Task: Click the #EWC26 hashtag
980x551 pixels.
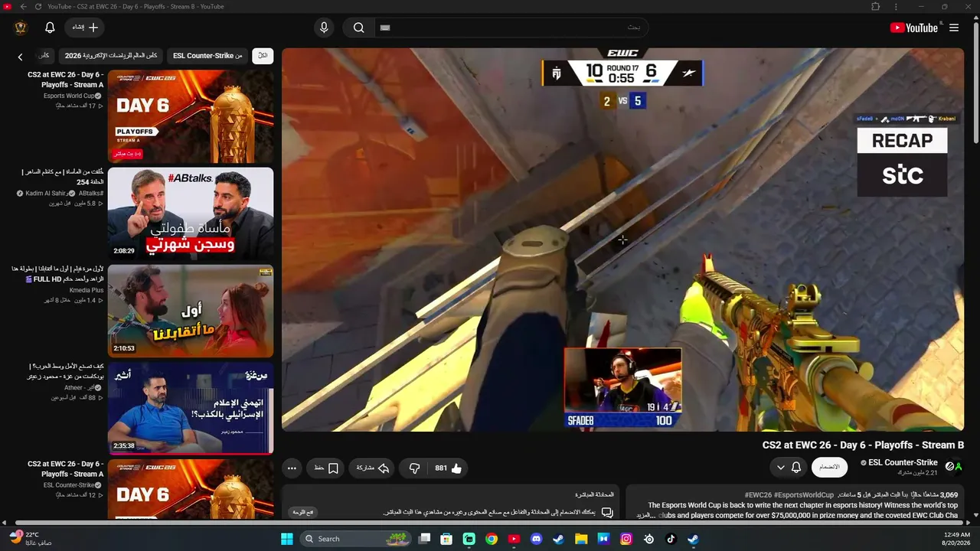Action: (758, 495)
